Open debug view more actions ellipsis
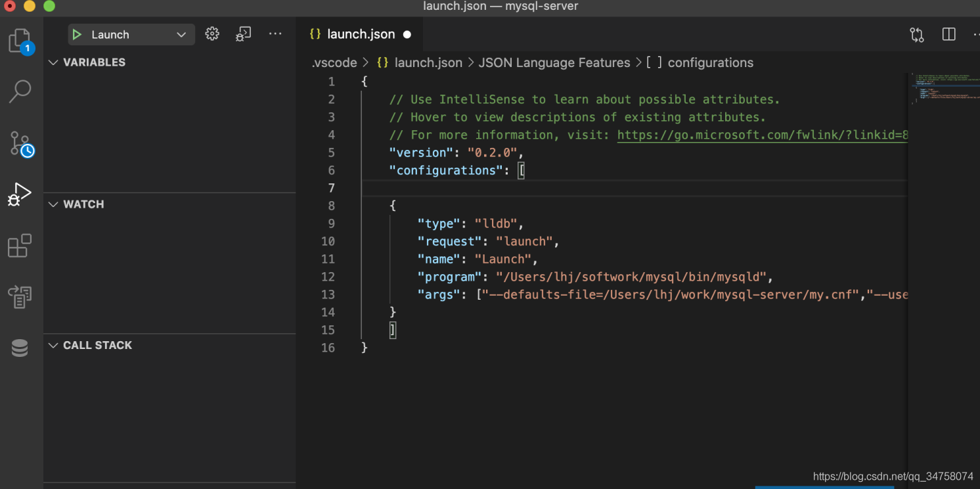Viewport: 980px width, 489px height. (275, 34)
